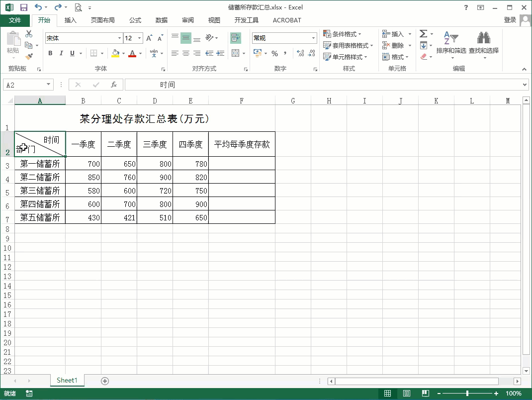Switch to the 插入 ribbon tab

71,20
